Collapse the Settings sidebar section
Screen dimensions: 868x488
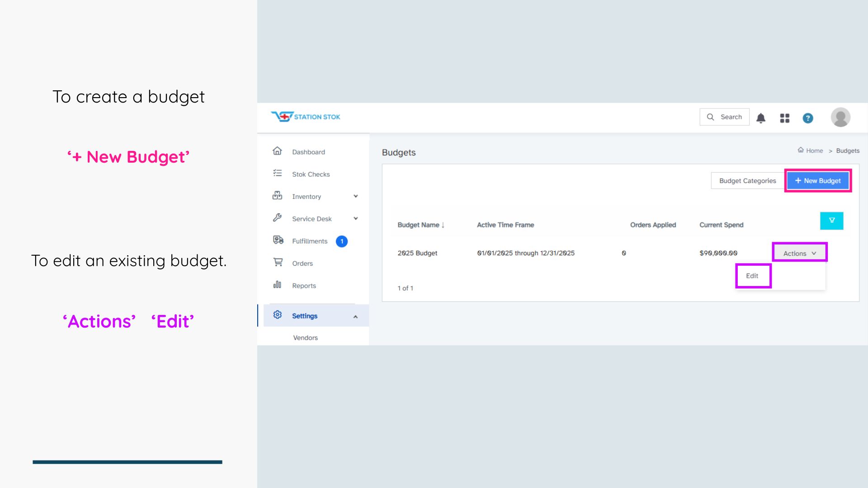pos(355,316)
